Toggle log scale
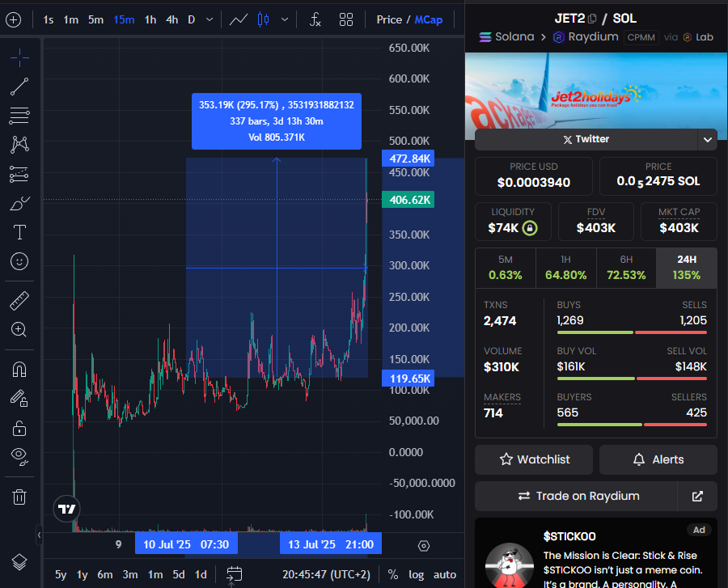 pos(417,574)
